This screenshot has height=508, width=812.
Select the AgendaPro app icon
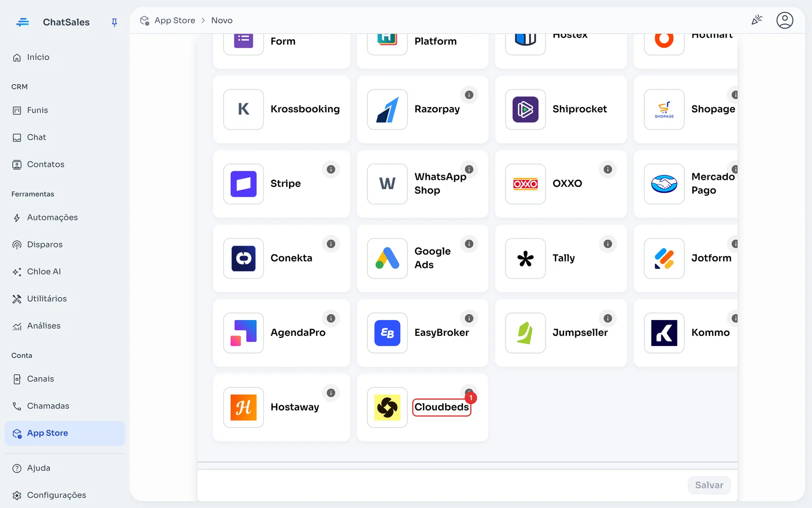(x=244, y=333)
